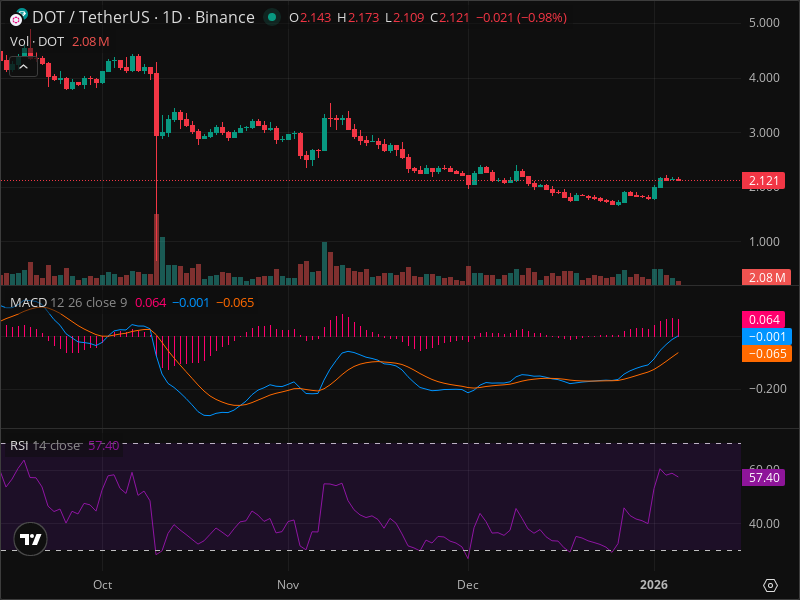Click the DOT coin logo icon
The width and height of the screenshot is (800, 600).
(x=18, y=17)
